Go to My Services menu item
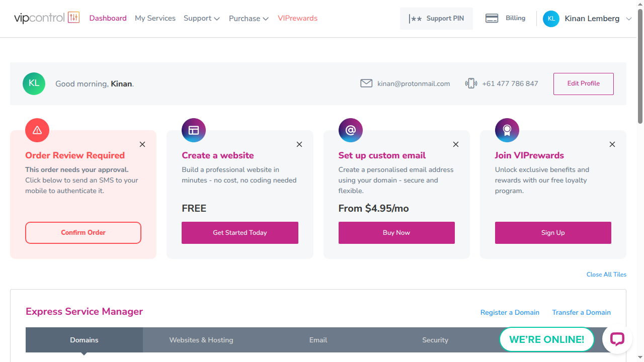Viewport: 644px width, 362px height. coord(155,19)
